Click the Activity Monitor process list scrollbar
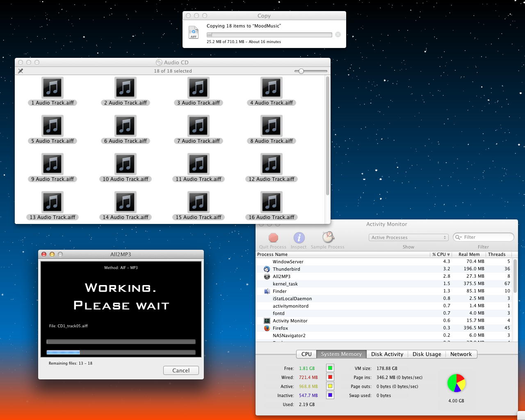The image size is (525, 420). coord(515,276)
